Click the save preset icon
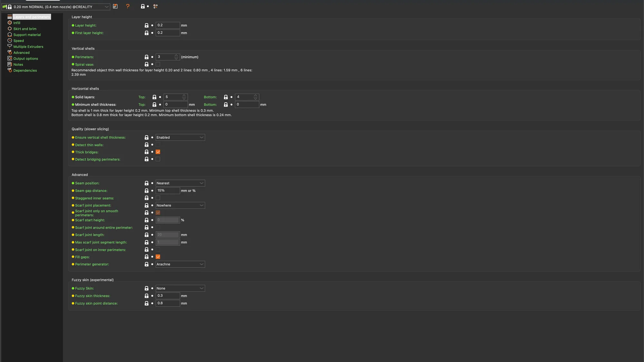The image size is (644, 362). tap(115, 6)
